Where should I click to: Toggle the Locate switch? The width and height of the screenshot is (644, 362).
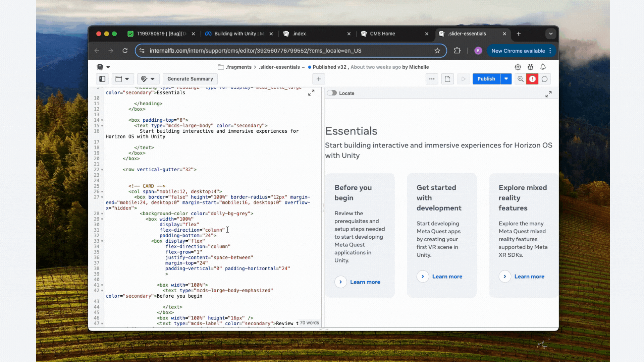(x=332, y=93)
